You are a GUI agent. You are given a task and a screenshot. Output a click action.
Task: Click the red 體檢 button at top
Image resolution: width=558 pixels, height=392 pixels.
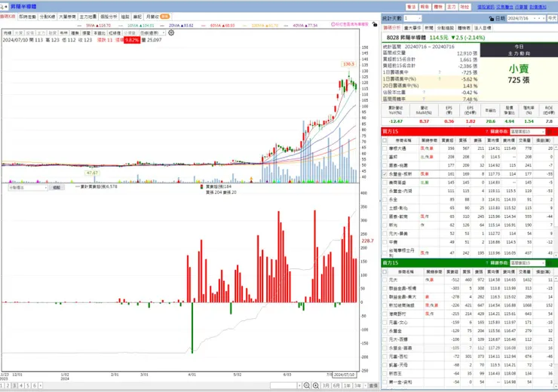coord(438,7)
